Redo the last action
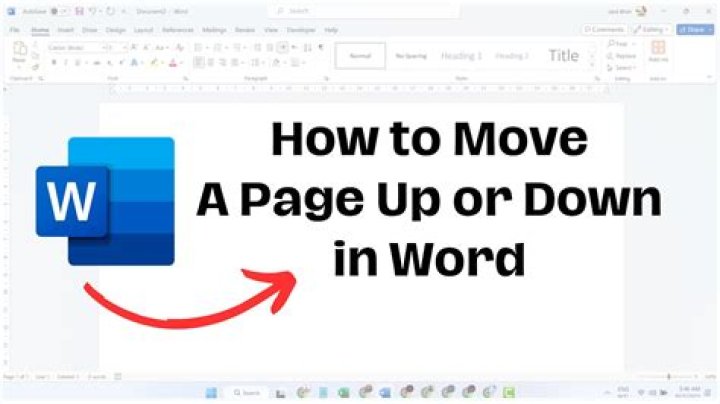Image resolution: width=720 pixels, height=404 pixels. click(111, 11)
